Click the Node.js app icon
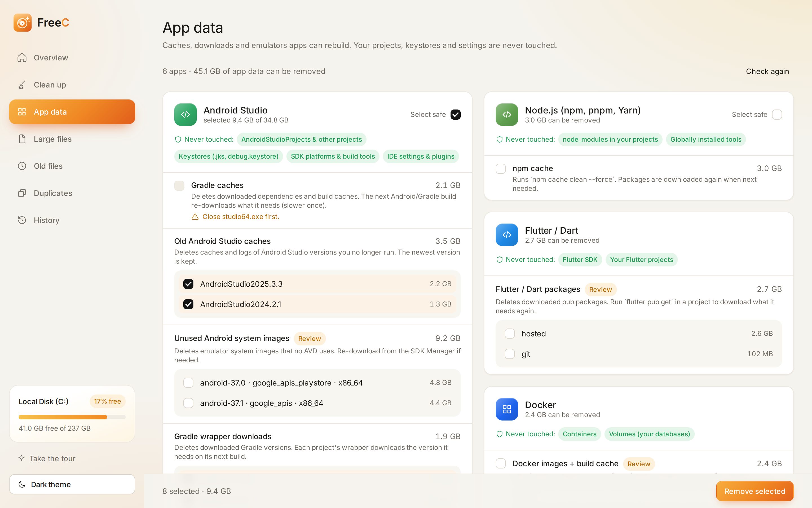This screenshot has width=812, height=508. point(507,115)
